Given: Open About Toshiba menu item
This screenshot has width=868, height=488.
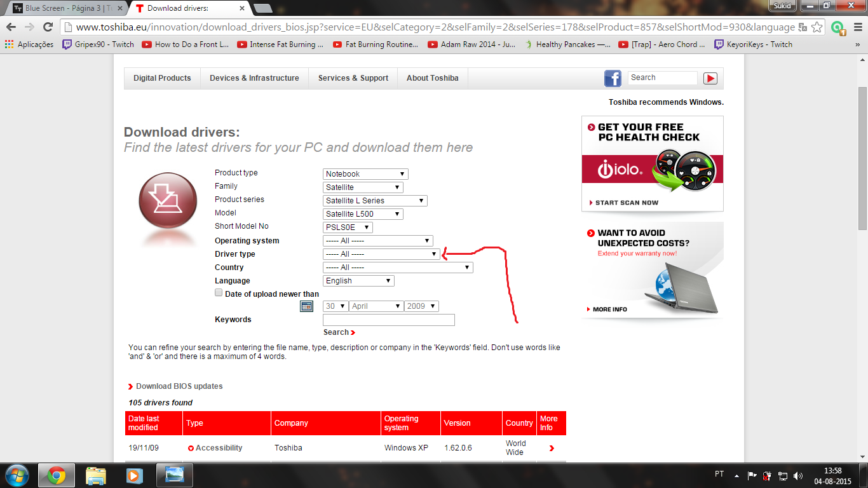Looking at the screenshot, I should coord(432,78).
